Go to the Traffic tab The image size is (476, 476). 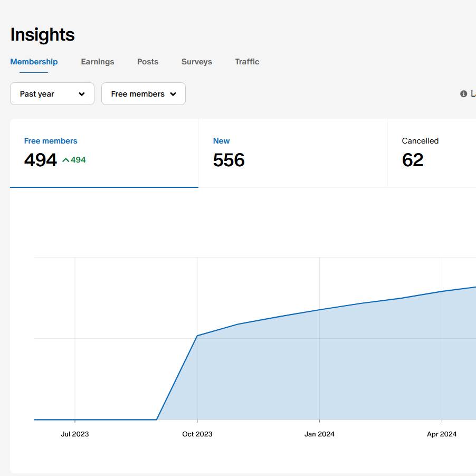coord(247,62)
